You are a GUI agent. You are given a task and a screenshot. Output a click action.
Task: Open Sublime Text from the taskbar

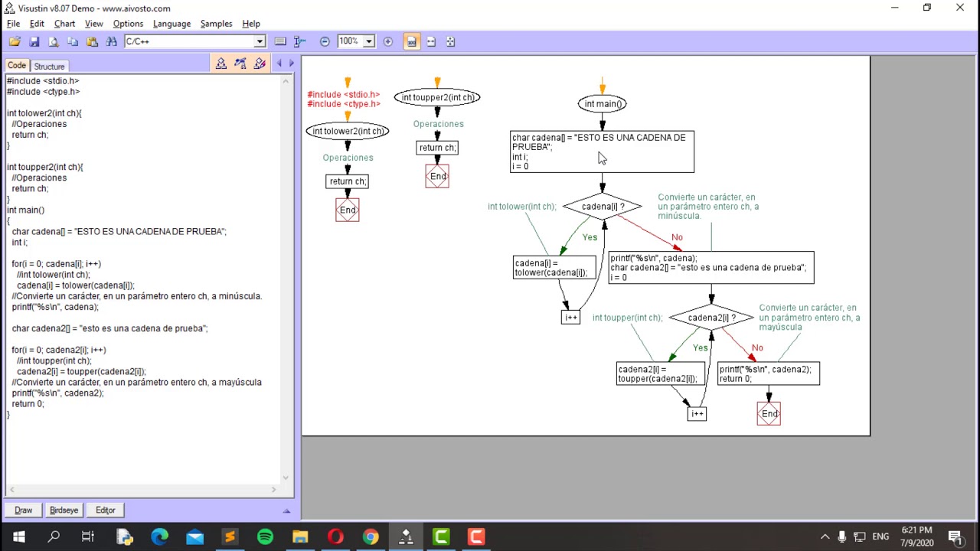point(230,536)
